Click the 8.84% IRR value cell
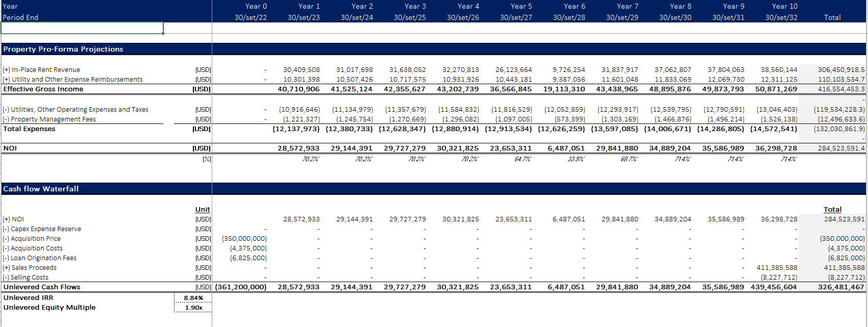The height and width of the screenshot is (327, 868). tap(193, 298)
